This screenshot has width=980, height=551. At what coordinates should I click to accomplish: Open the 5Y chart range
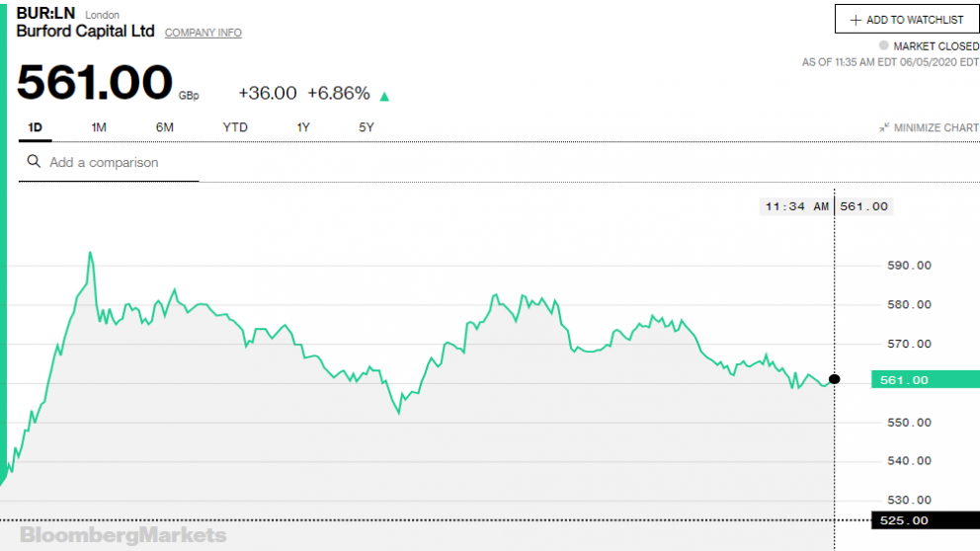[x=367, y=127]
